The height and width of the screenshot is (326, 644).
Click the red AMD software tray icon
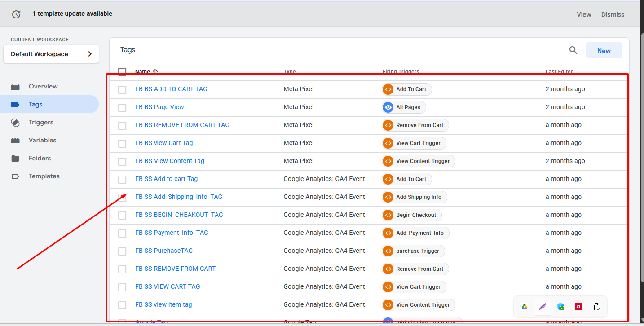tap(578, 307)
